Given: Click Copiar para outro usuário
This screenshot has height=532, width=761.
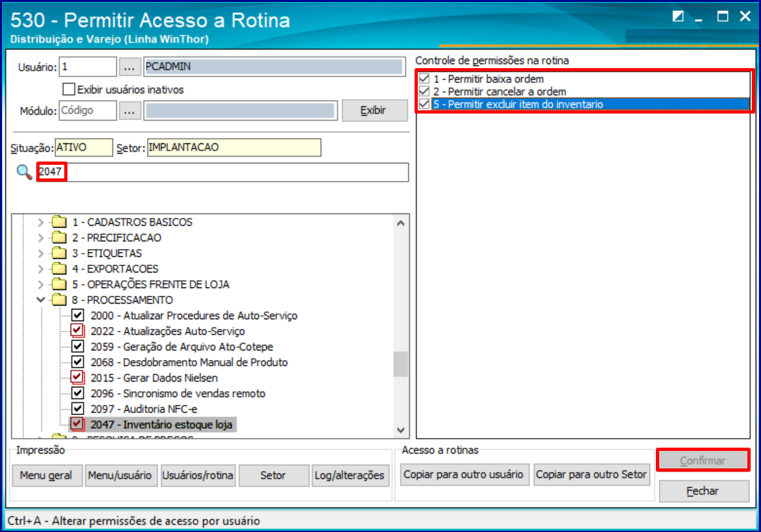Looking at the screenshot, I should [463, 474].
